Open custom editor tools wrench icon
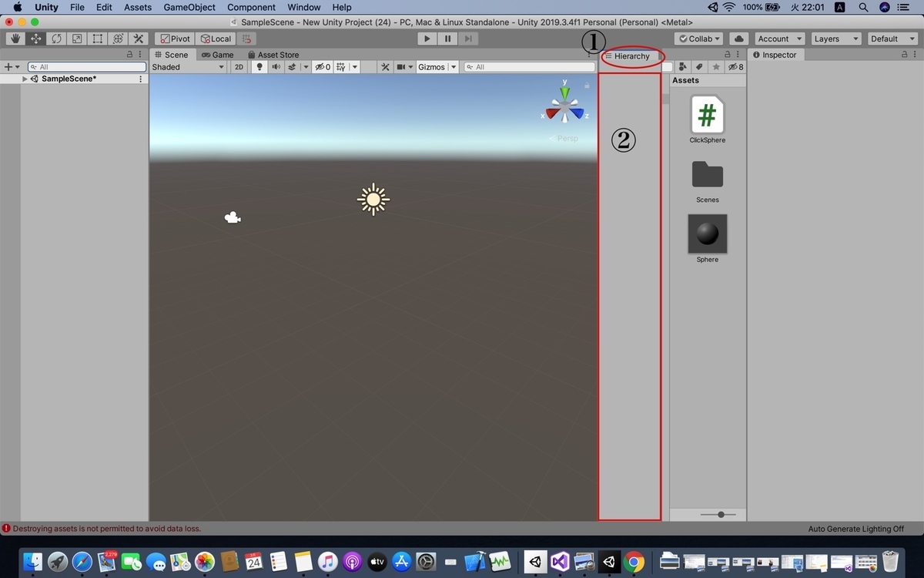Viewport: 924px width, 578px height. coord(138,39)
